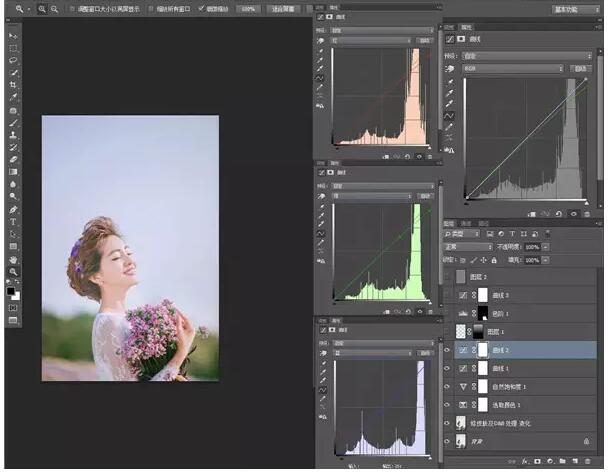This screenshot has width=608, height=472.
Task: Enable the 缩放所有窗口 checkbox
Action: 152,8
